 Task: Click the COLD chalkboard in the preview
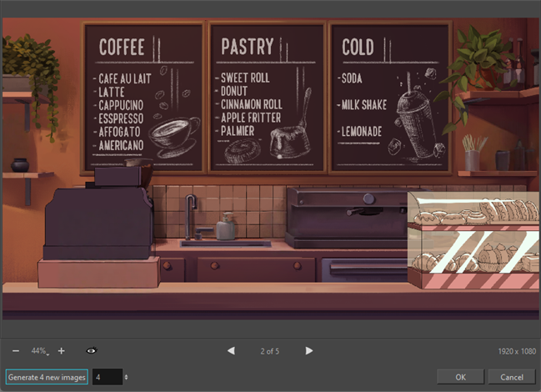390,96
